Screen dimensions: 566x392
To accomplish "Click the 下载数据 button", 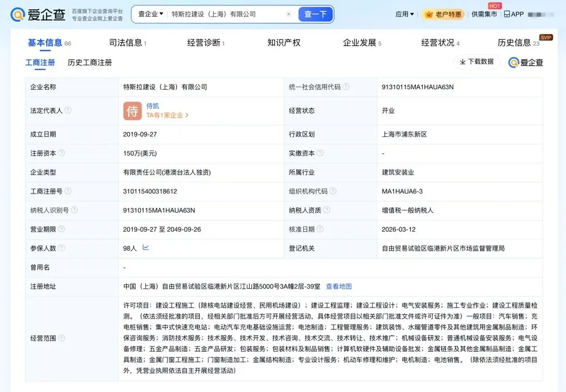I will coord(477,61).
